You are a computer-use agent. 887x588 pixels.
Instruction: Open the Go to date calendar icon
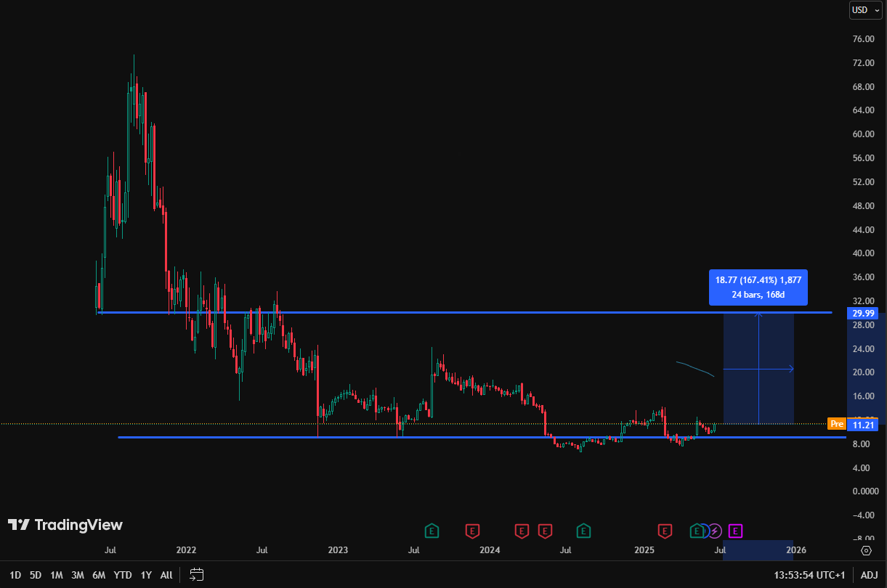click(x=196, y=575)
